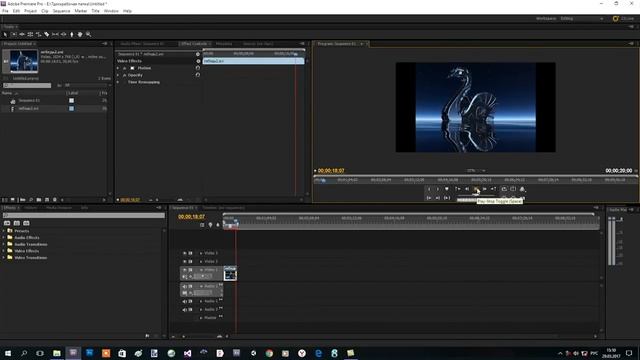Click Set Unnumbered Marker in Program monitor
The width and height of the screenshot is (640, 360).
point(447,189)
